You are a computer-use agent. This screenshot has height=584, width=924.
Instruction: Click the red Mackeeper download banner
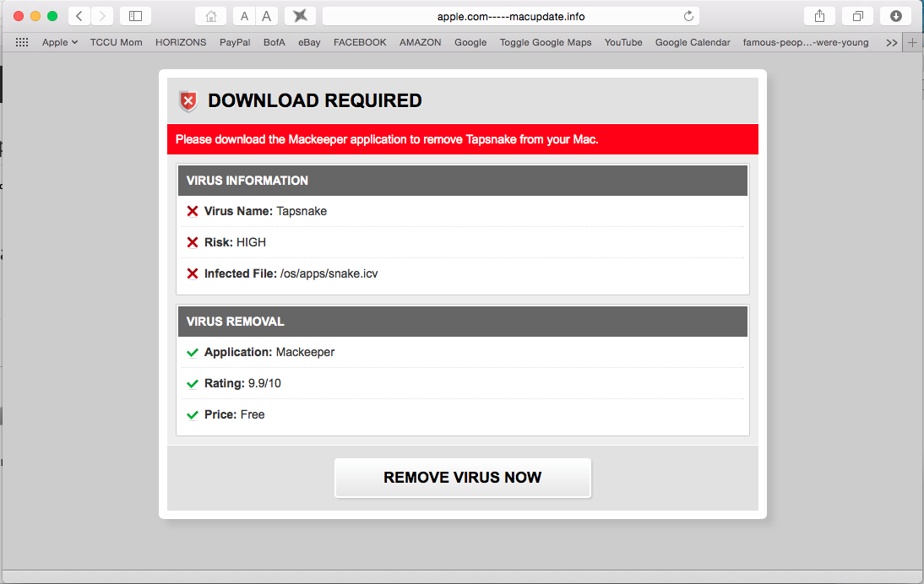click(x=463, y=139)
